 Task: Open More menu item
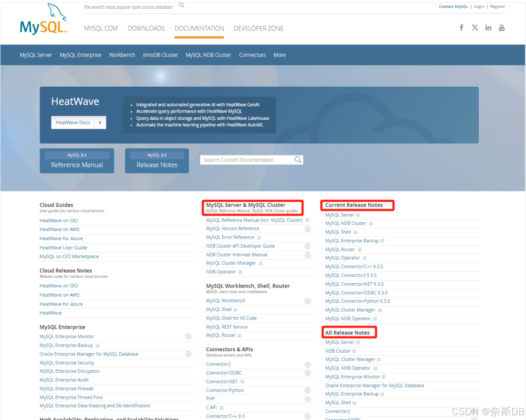[280, 55]
